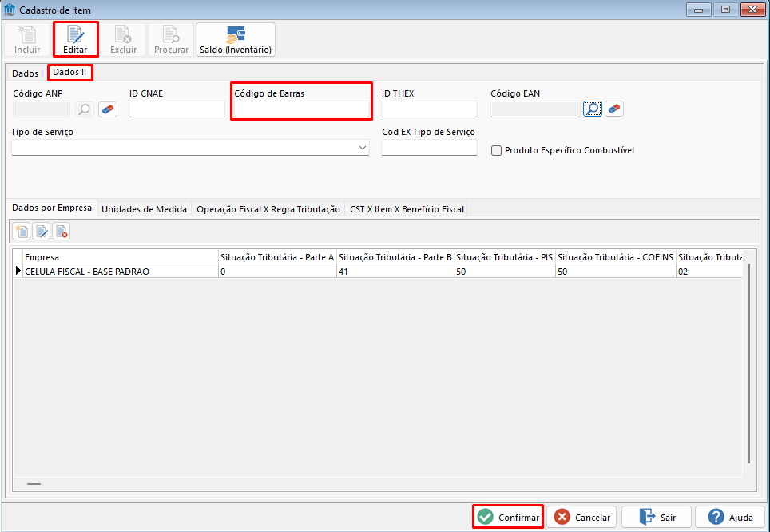Image resolution: width=770 pixels, height=532 pixels.
Task: Maximize the Cadastro de Item window
Action: [x=726, y=10]
